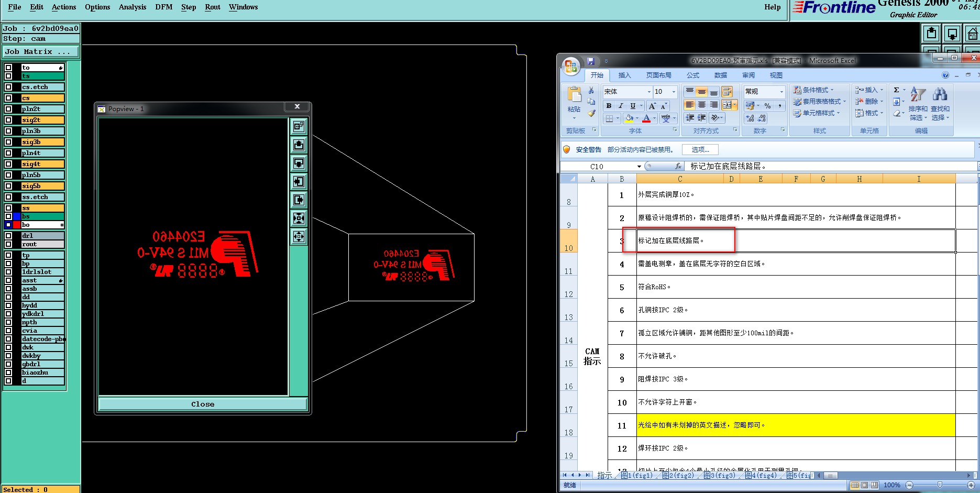Click the Decrease font size icon
Viewport: 980px width, 493px height.
(664, 106)
